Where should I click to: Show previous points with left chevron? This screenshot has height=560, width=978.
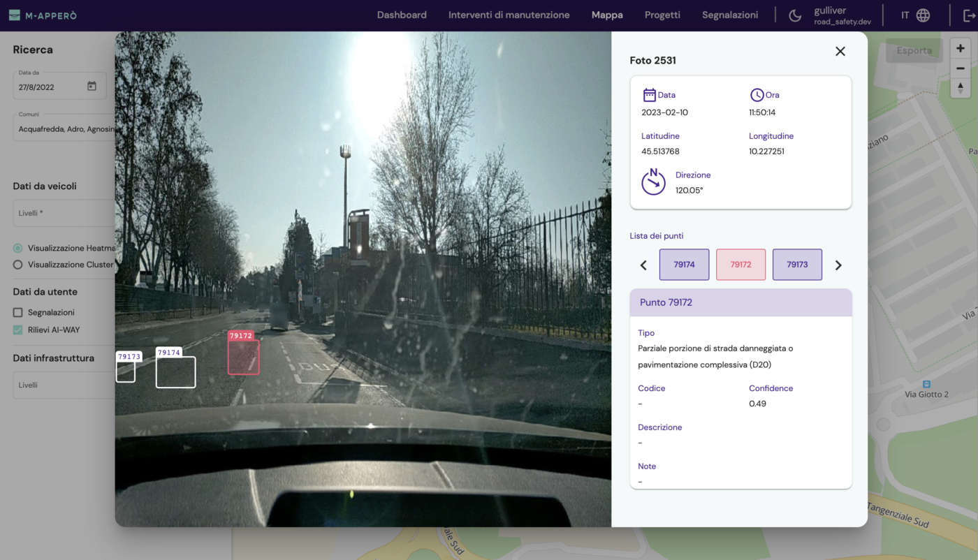click(x=643, y=265)
